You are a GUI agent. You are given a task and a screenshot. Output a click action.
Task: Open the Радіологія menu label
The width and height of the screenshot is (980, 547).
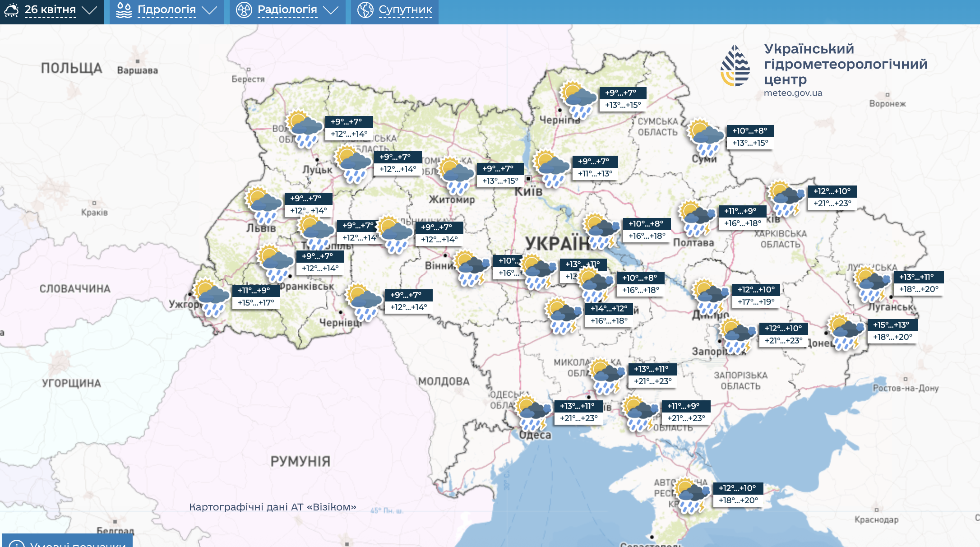287,10
